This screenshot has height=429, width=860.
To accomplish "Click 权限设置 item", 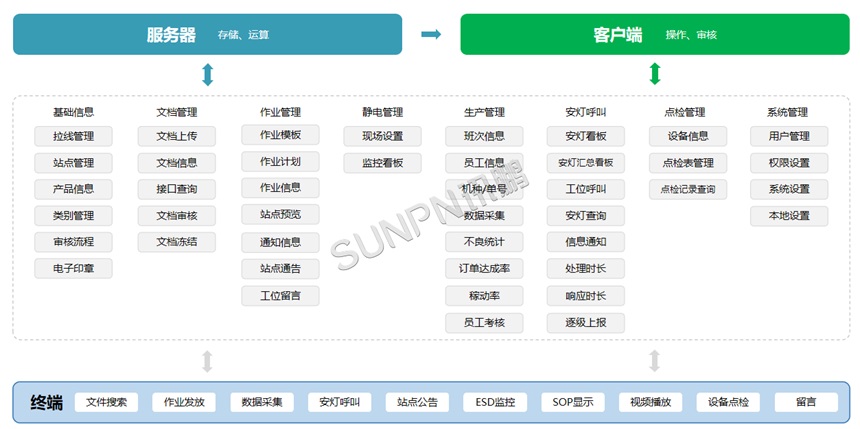I will 789,163.
